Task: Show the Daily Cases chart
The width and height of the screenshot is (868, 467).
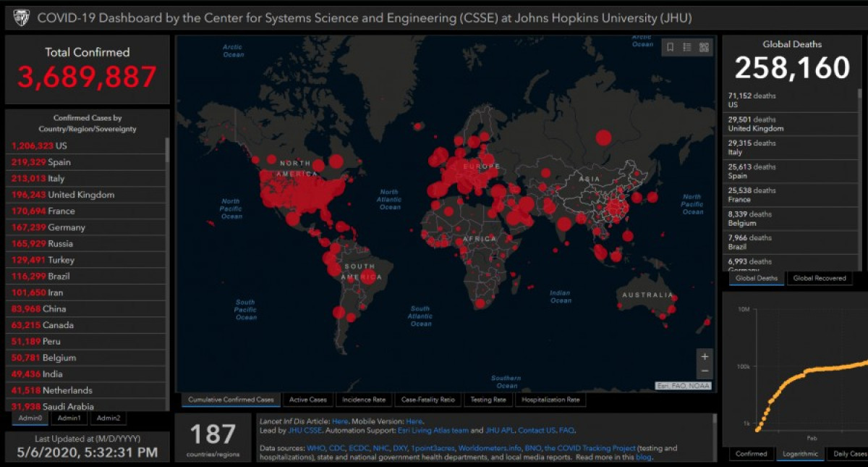Action: (x=849, y=454)
